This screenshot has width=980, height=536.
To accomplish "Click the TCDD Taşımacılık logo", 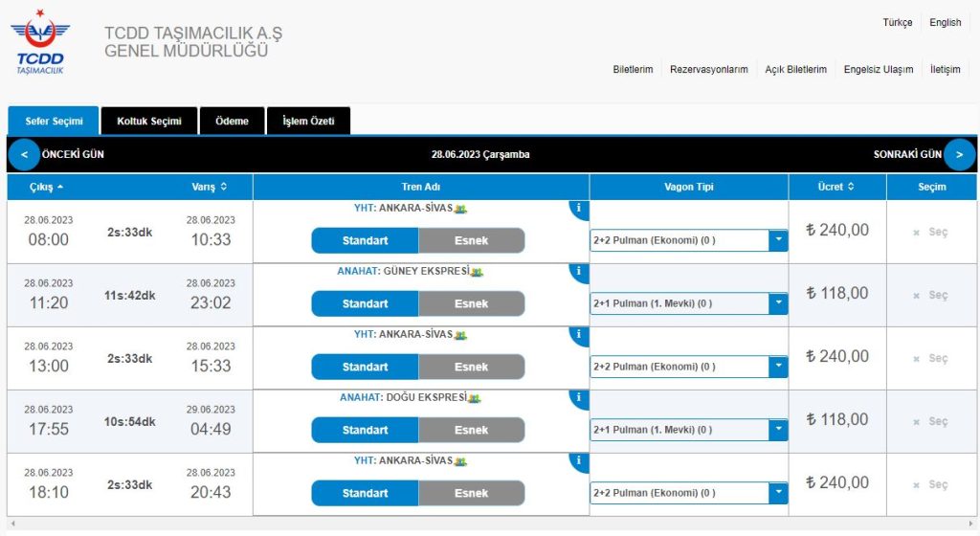I will [x=38, y=43].
